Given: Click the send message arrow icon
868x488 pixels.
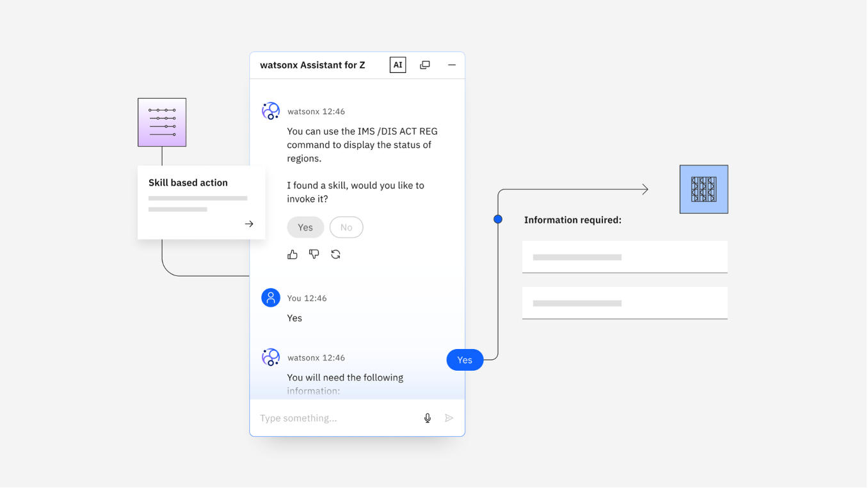Looking at the screenshot, I should [449, 418].
